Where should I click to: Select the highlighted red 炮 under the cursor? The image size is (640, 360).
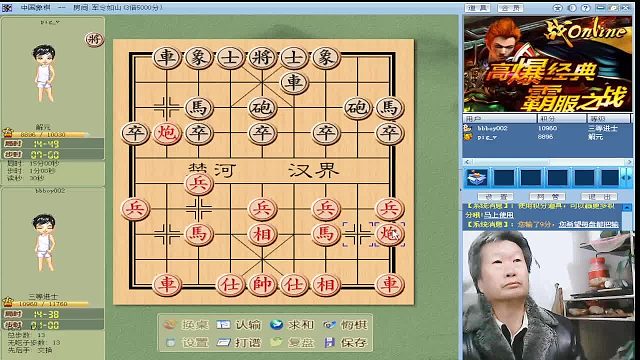coord(389,234)
